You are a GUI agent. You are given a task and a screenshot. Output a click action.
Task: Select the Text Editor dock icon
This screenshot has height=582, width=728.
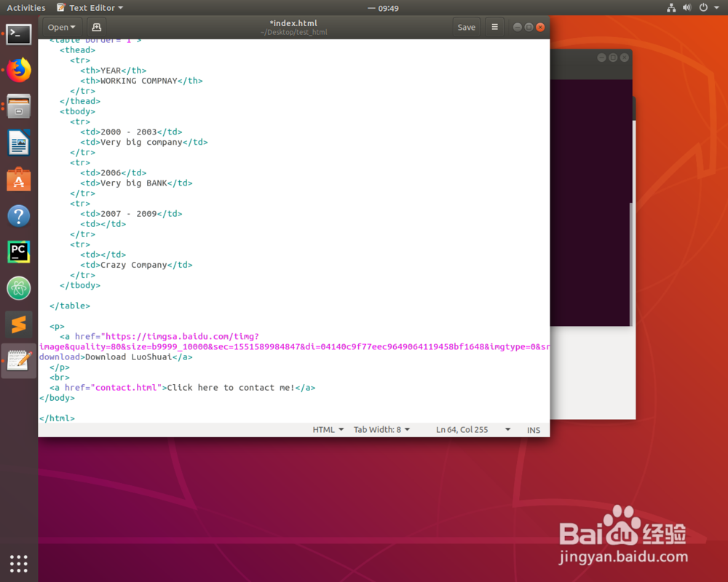pos(19,361)
